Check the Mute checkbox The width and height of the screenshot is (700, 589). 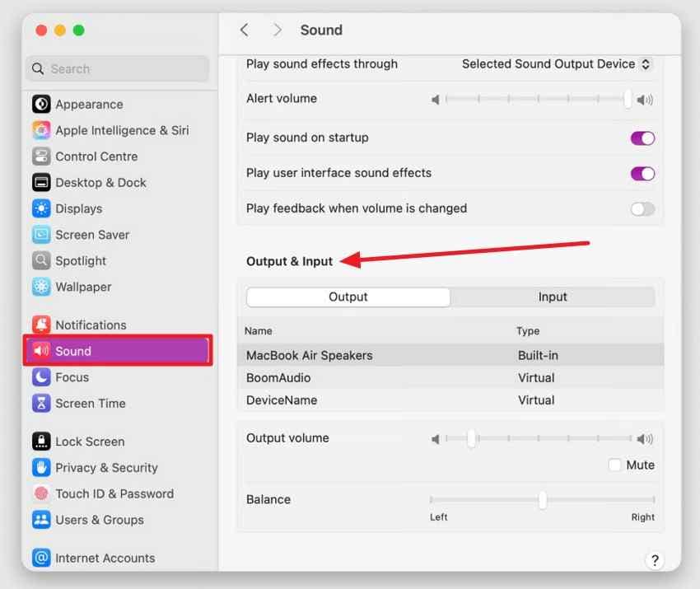click(614, 465)
